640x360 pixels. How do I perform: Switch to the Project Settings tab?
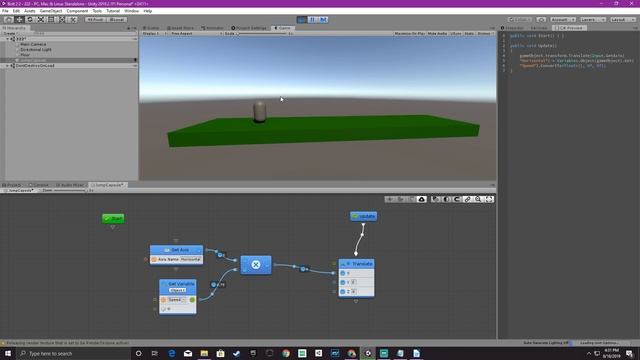(x=249, y=28)
